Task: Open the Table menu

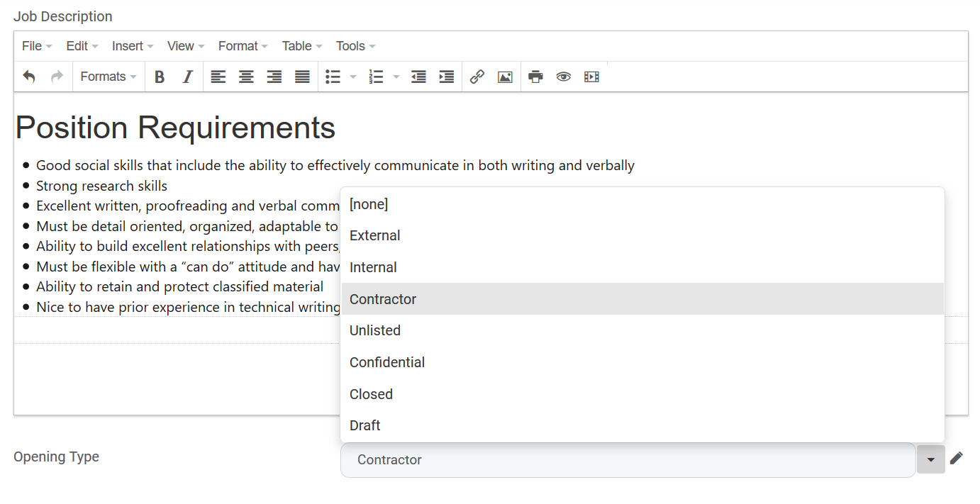Action: pos(297,45)
